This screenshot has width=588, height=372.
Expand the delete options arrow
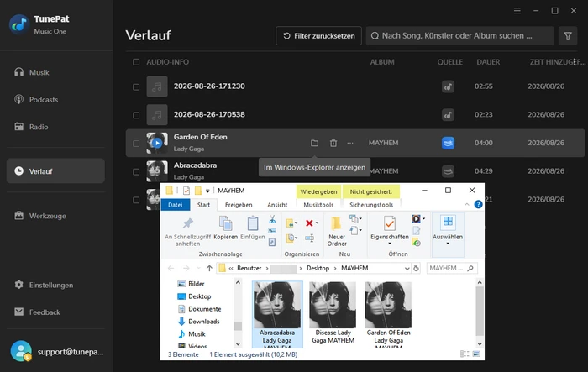point(318,223)
